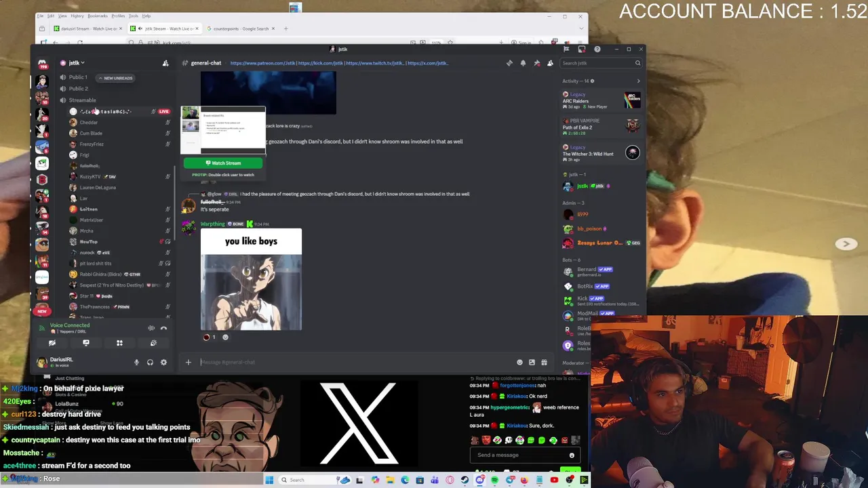Switch to counterpoints Google Search tab
This screenshot has height=488, width=868.
pos(241,28)
